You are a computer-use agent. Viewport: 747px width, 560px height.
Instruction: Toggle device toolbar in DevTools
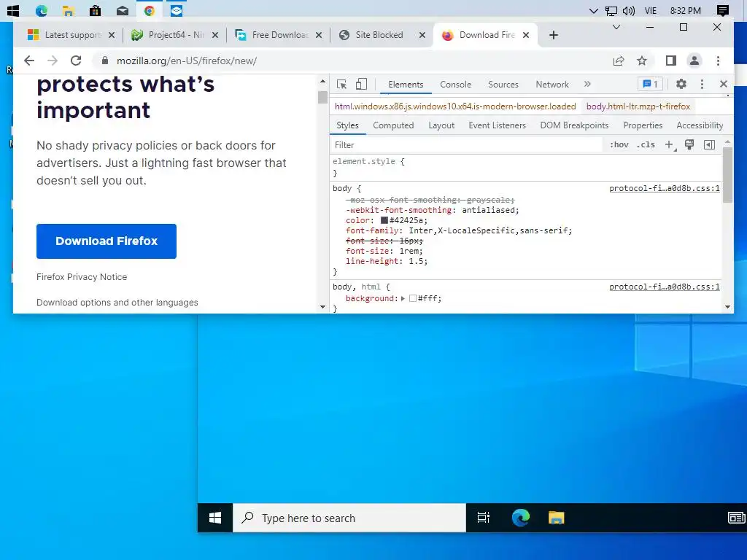(x=362, y=85)
